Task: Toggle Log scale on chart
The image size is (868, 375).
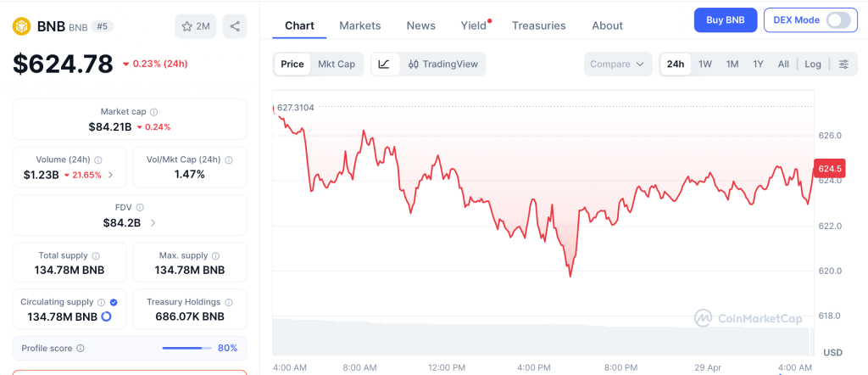Action: point(813,64)
